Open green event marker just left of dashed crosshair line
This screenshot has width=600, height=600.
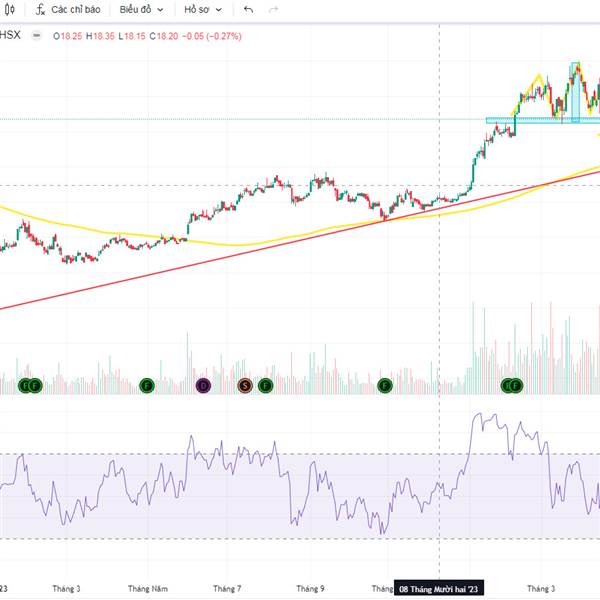click(385, 385)
